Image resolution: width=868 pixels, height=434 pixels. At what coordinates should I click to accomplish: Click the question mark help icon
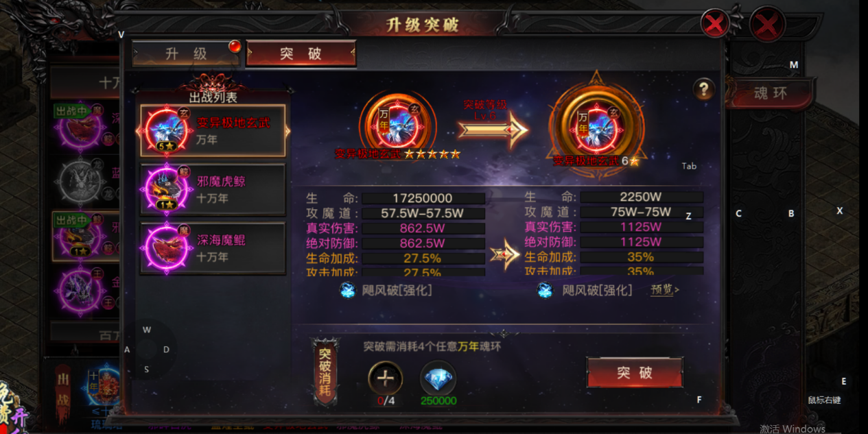point(703,89)
